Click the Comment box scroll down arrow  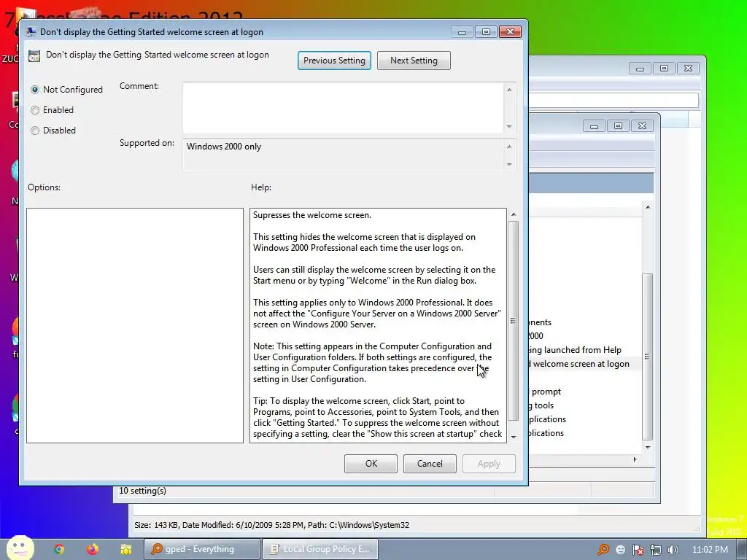pos(509,127)
